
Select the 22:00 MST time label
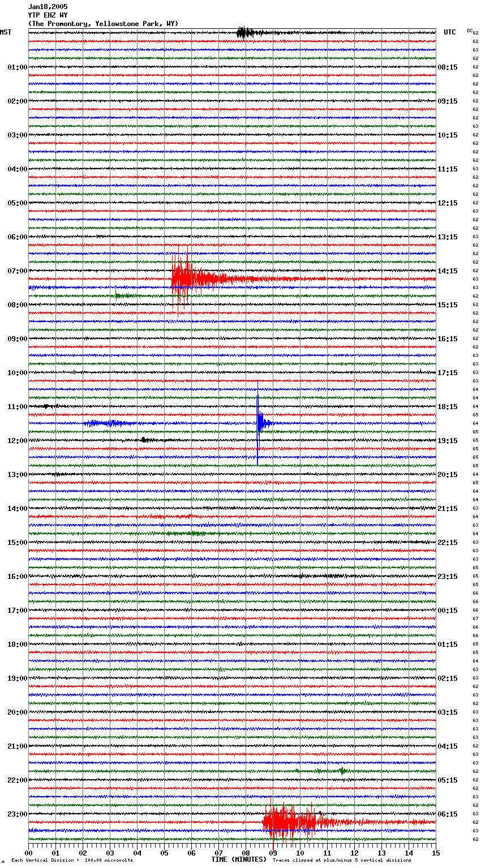click(18, 780)
